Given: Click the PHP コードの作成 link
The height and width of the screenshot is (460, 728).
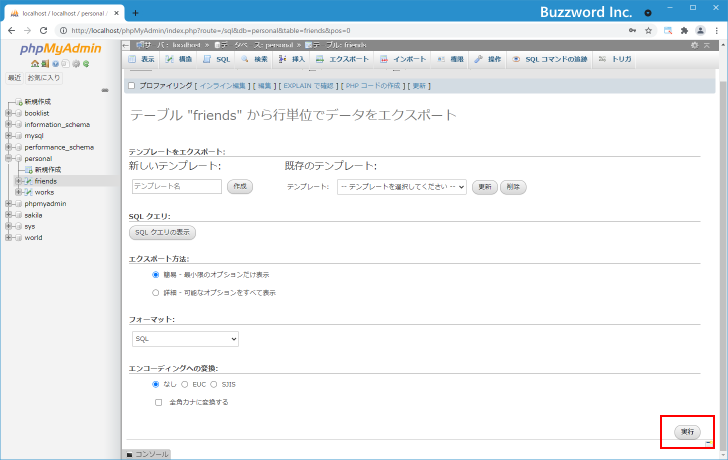Looking at the screenshot, I should (x=373, y=86).
